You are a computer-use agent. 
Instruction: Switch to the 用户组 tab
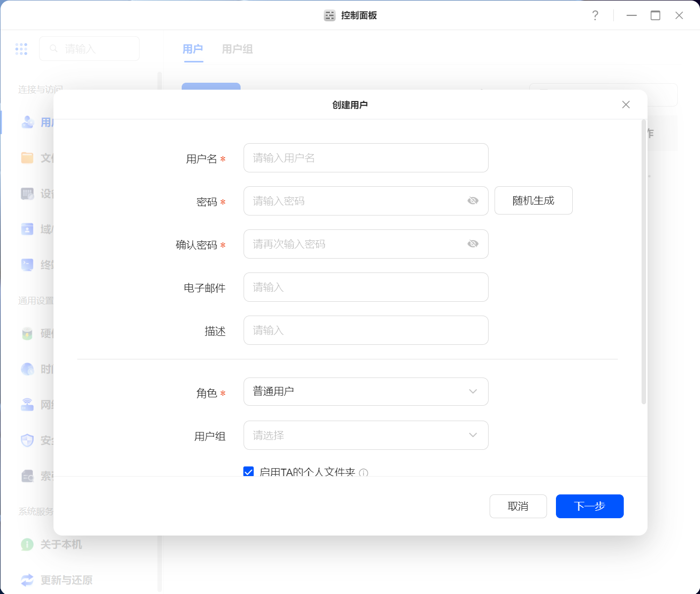click(238, 49)
